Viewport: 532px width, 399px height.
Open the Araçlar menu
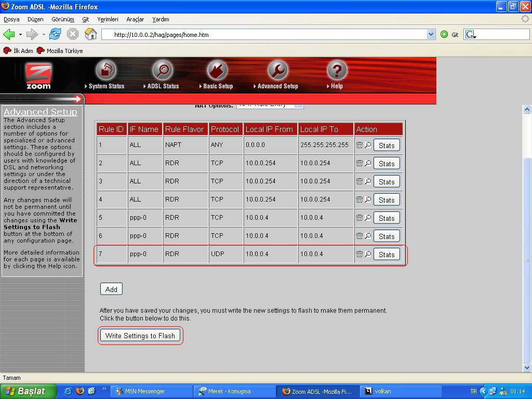pos(135,19)
